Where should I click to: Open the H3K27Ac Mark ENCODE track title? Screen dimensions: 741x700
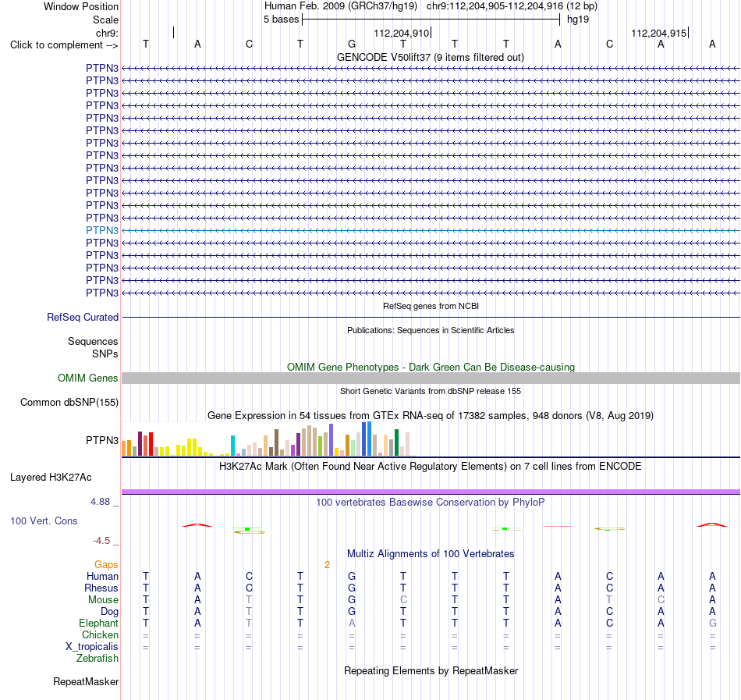(430, 466)
